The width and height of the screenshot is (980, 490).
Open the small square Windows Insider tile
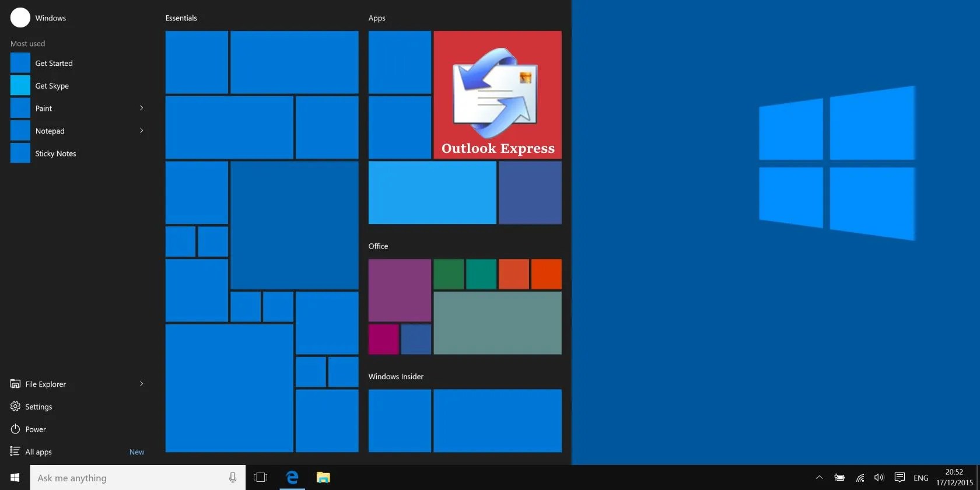(x=400, y=421)
